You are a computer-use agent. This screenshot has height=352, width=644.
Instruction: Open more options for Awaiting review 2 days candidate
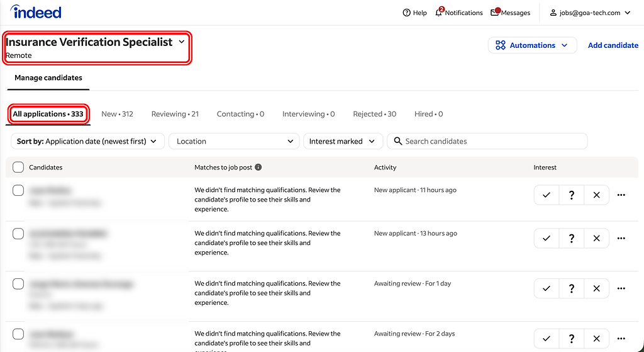click(x=621, y=338)
